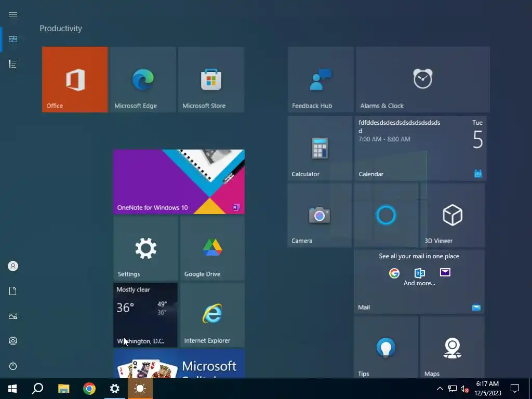This screenshot has width=532, height=399.
Task: Show hidden system tray icons
Action: coord(440,389)
